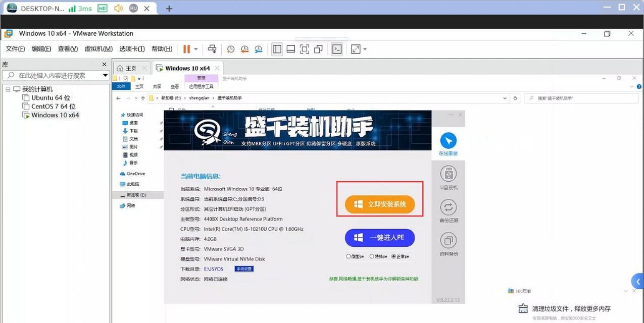Select 网络 in Explorer navigation pane
Screen dimensions: 644x323
tap(127, 206)
